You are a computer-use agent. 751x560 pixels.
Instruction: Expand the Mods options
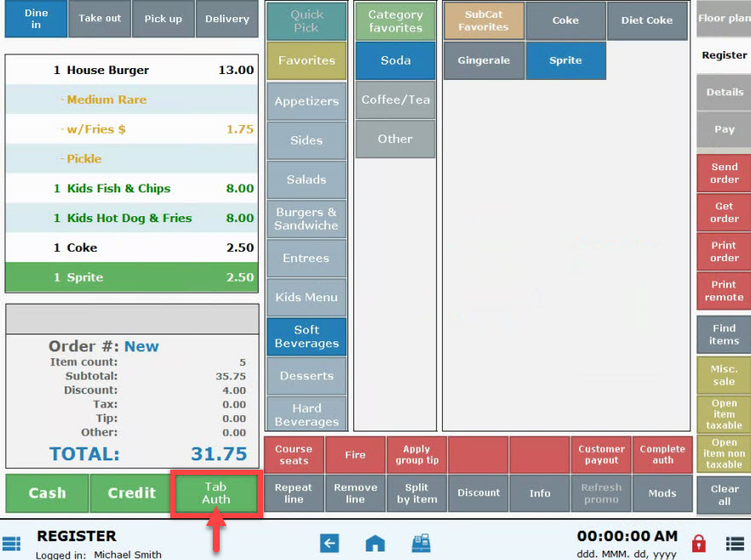pyautogui.click(x=662, y=493)
